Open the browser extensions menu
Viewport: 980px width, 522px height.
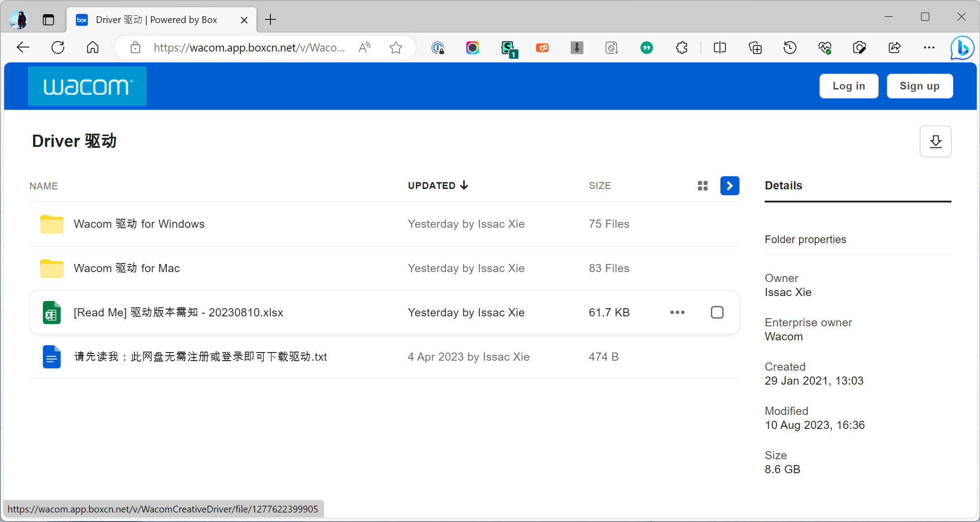682,47
